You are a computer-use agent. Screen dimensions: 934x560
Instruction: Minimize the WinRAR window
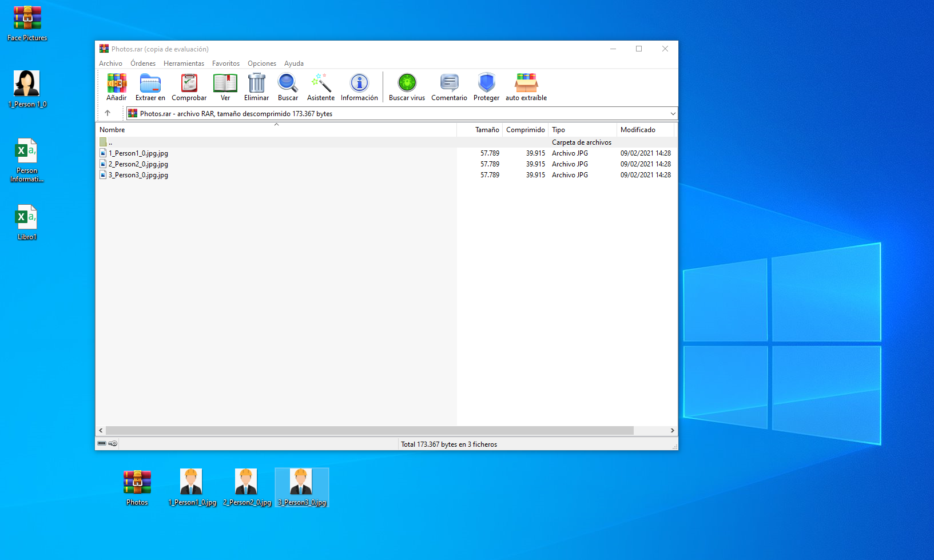point(613,49)
